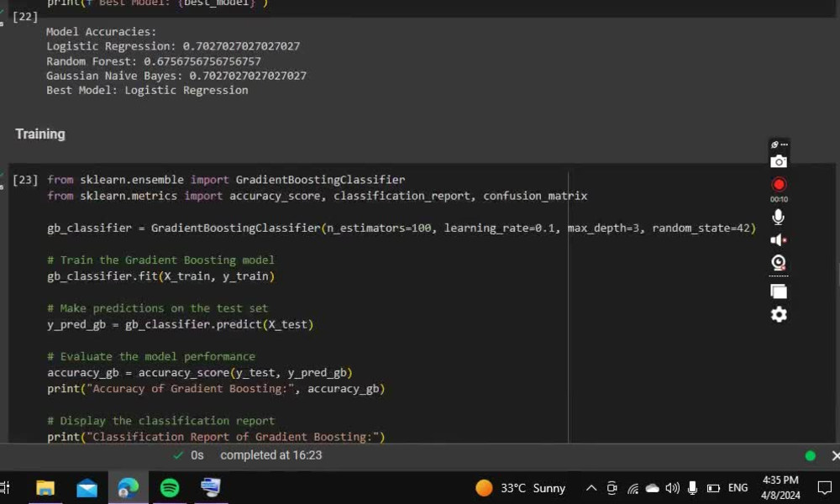Click the sklearn.metrics import line
Image resolution: width=840 pixels, height=504 pixels.
click(x=318, y=196)
